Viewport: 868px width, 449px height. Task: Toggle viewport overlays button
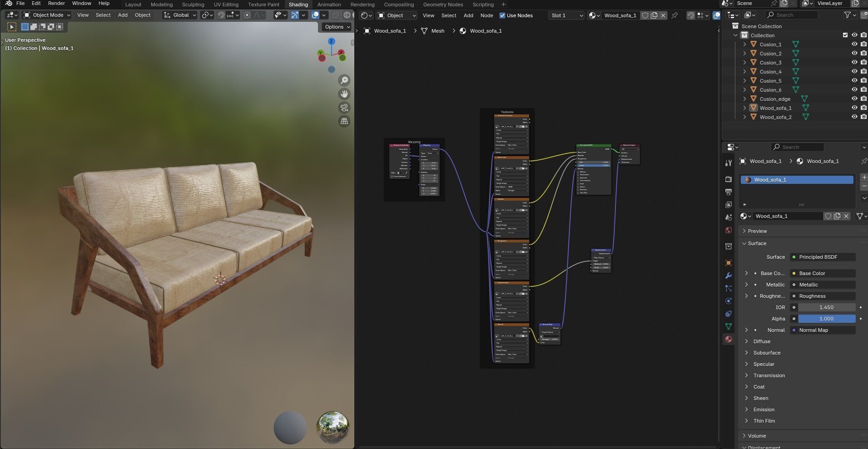(x=315, y=15)
